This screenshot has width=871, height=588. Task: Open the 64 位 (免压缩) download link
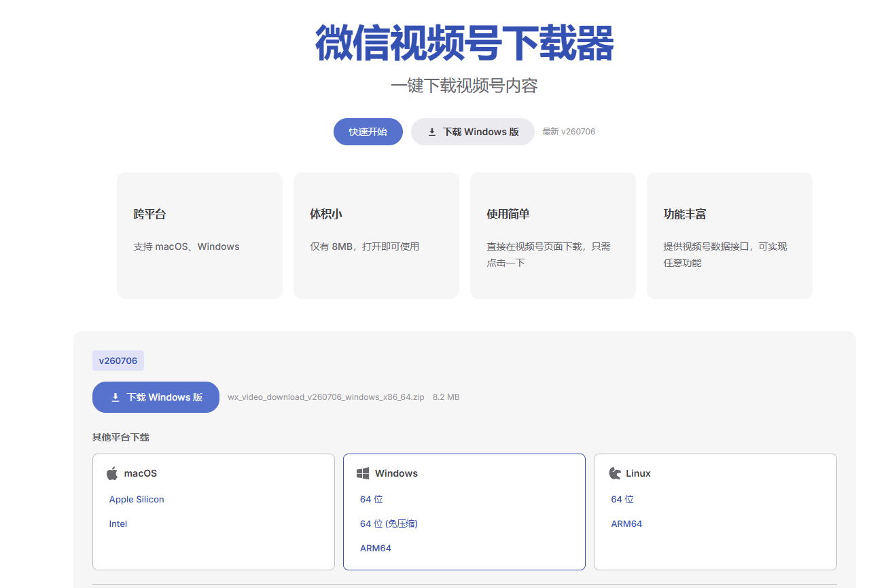pyautogui.click(x=389, y=523)
